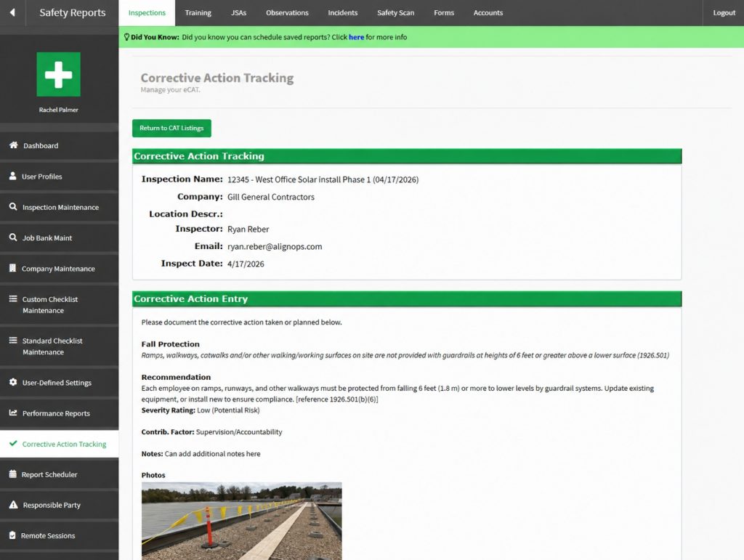Select the Safety Scan tab
Image resolution: width=744 pixels, height=560 pixels.
(395, 13)
